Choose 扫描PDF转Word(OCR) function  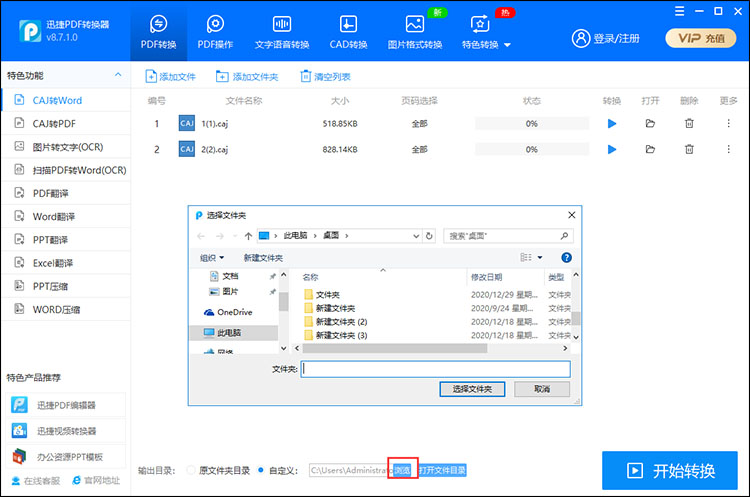(x=66, y=170)
